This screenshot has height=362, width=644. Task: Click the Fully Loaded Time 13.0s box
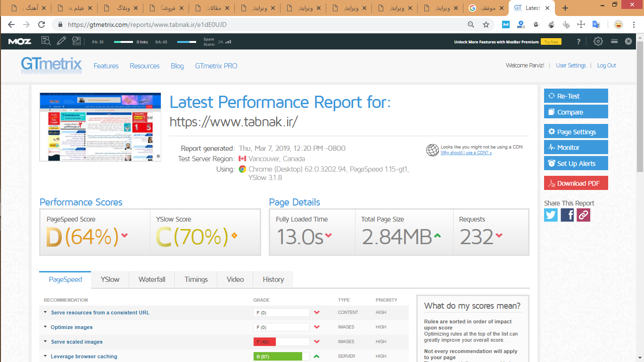pyautogui.click(x=312, y=232)
